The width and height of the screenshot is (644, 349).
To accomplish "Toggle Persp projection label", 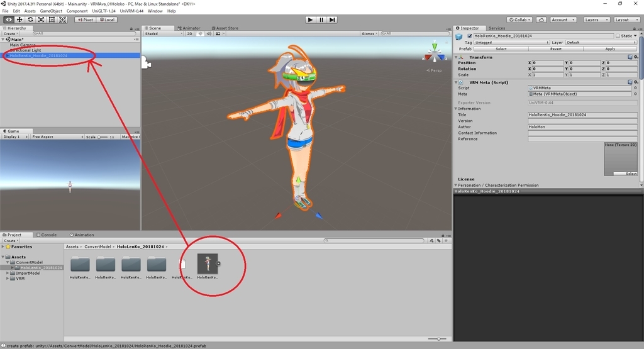I will 434,70.
